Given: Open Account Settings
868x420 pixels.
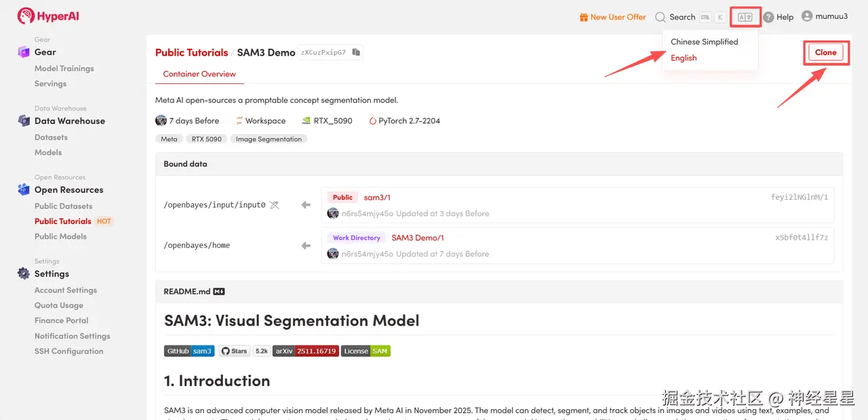Looking at the screenshot, I should click(x=66, y=290).
